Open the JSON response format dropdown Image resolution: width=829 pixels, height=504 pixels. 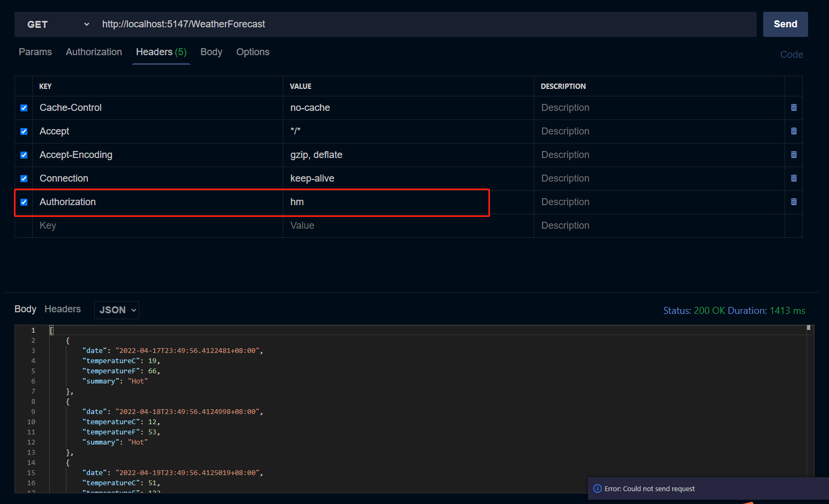click(x=116, y=310)
